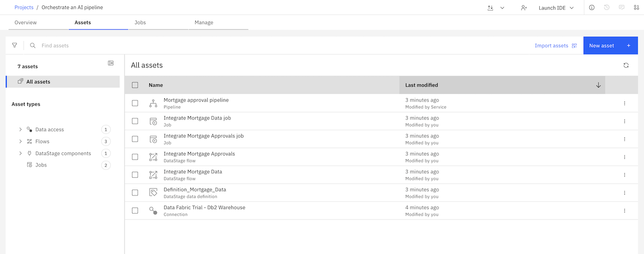
Task: Click the "4 minutes ago" timestamp
Action: click(422, 207)
